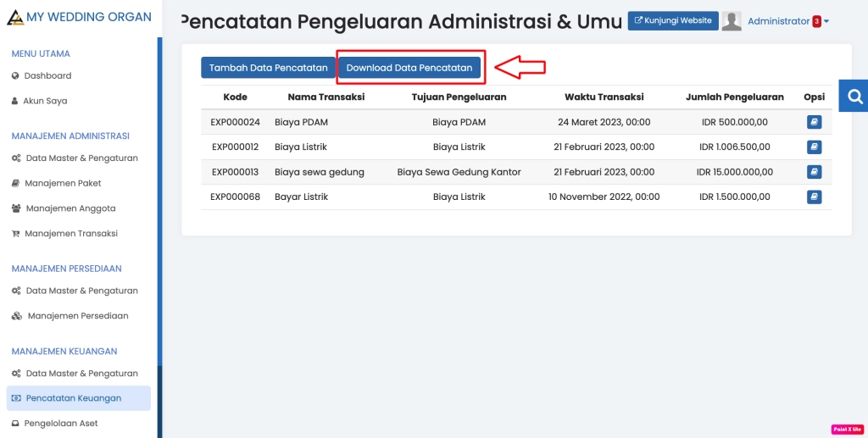The width and height of the screenshot is (868, 438).
Task: Click date cell 10 November 2022, 00:00
Action: coord(604,197)
